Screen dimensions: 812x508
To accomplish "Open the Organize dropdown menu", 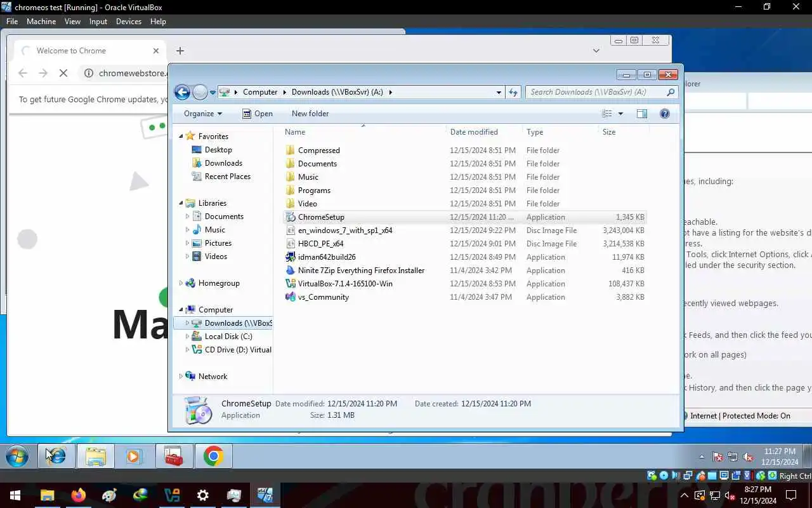I will (x=203, y=114).
